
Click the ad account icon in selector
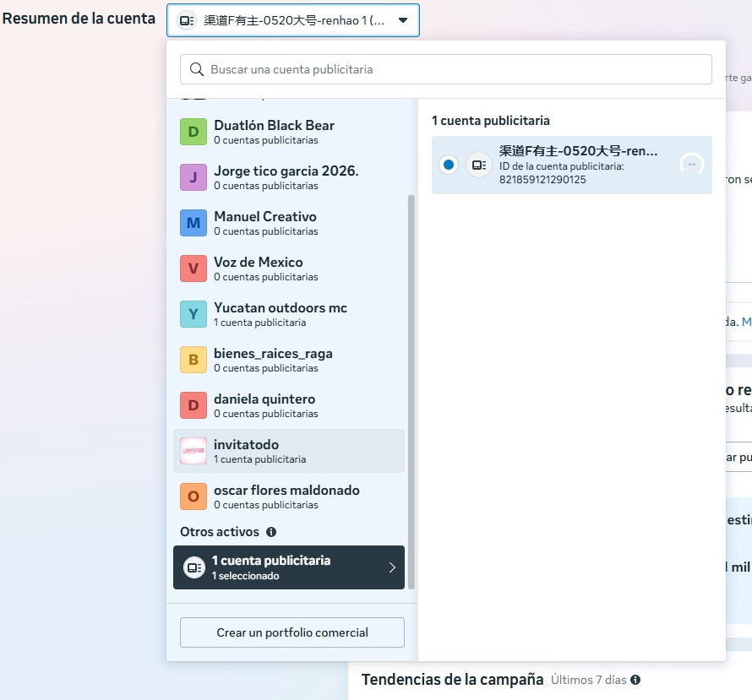click(187, 20)
